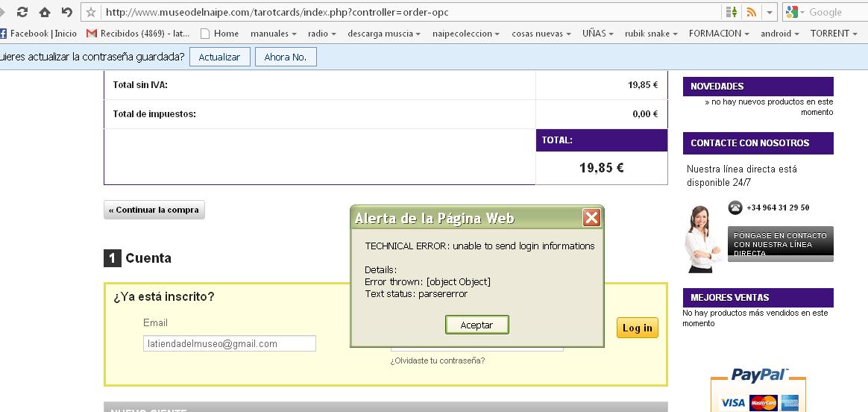
Task: Click the Total sin IVA: label
Action: (140, 85)
